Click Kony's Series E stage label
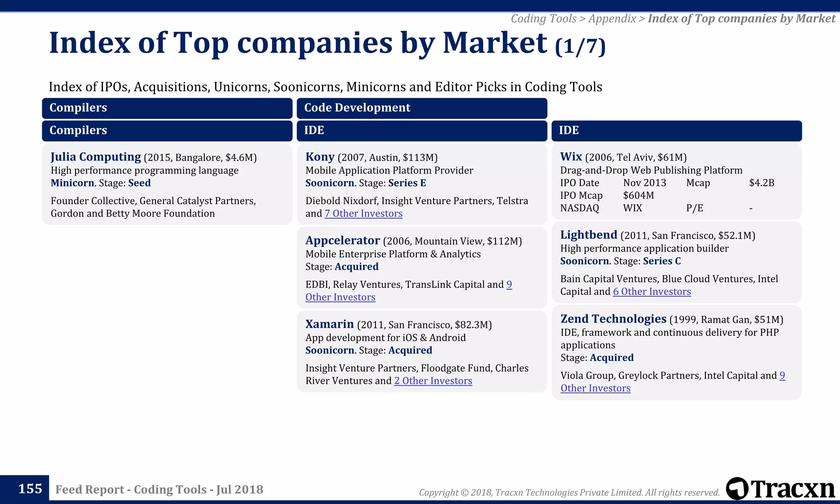This screenshot has height=504, width=840. [x=407, y=183]
